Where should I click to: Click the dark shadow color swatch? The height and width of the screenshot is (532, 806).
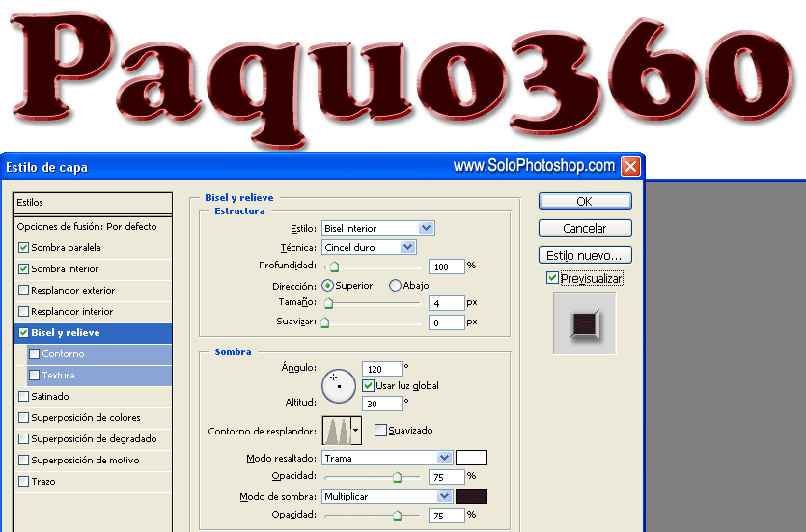click(471, 496)
